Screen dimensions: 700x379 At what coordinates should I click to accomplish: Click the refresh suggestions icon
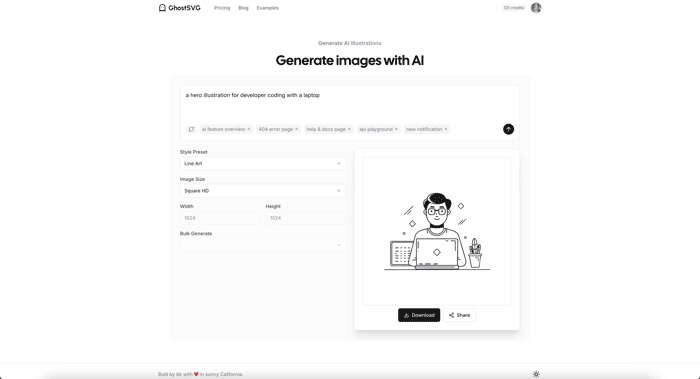tap(191, 129)
